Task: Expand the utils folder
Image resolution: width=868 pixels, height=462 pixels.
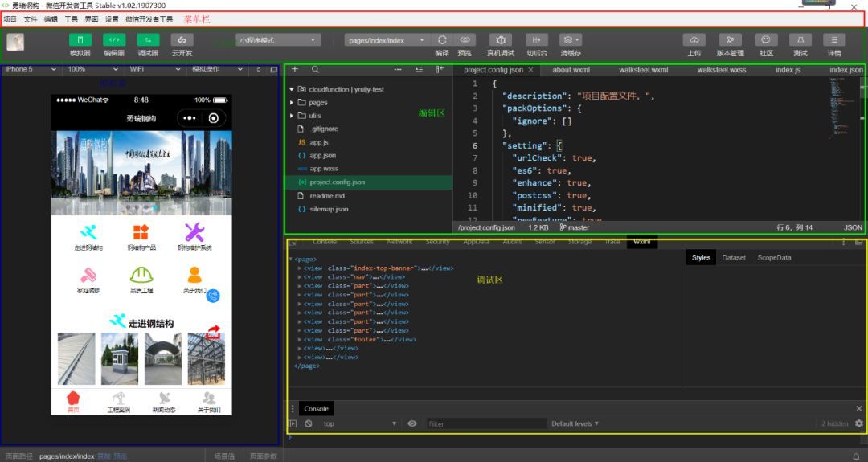Action: pyautogui.click(x=292, y=116)
